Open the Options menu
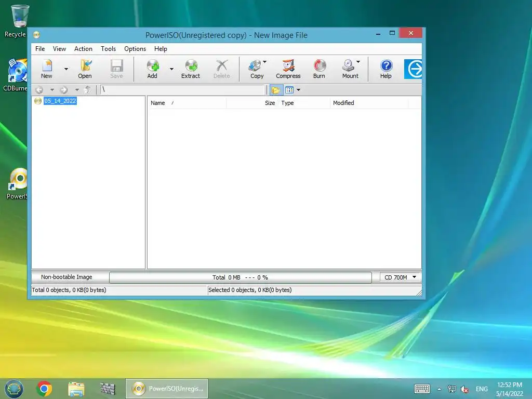Viewport: 532px width, 399px height. 135,49
